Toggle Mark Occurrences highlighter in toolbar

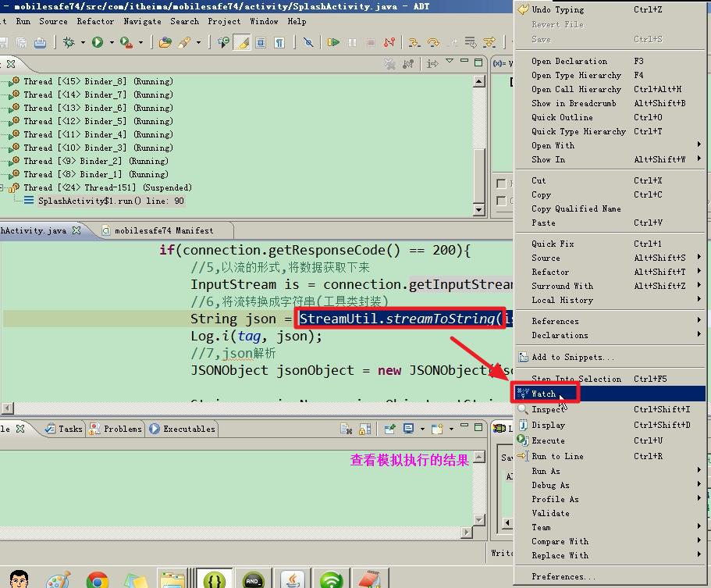pyautogui.click(x=243, y=42)
